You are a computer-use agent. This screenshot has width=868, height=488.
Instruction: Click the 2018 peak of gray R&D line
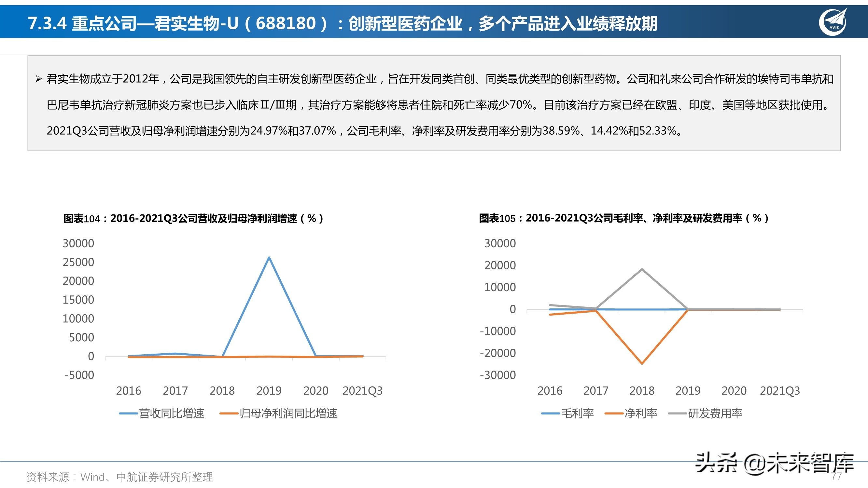[x=642, y=269]
